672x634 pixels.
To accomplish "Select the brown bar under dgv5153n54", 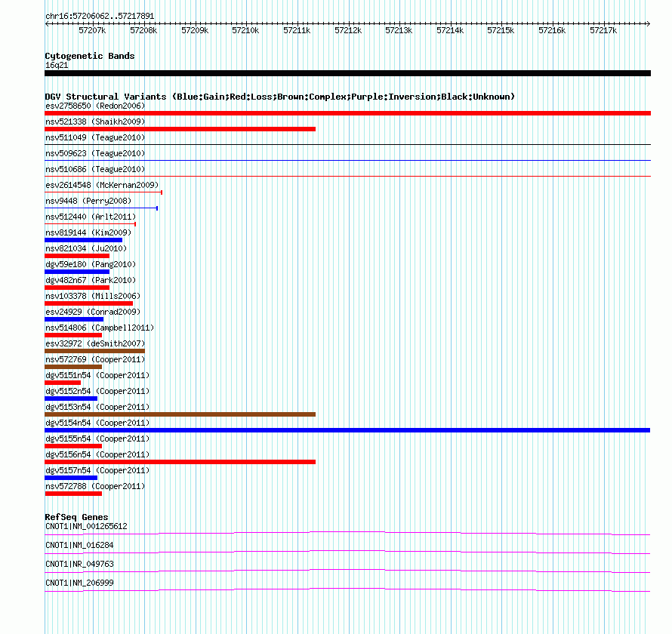I will [x=180, y=414].
